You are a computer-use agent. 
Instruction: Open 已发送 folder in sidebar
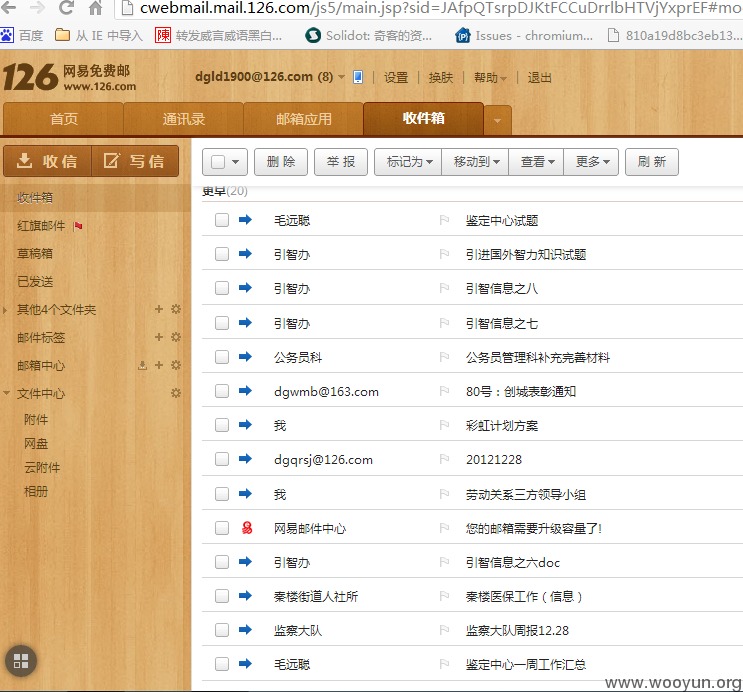pos(35,282)
